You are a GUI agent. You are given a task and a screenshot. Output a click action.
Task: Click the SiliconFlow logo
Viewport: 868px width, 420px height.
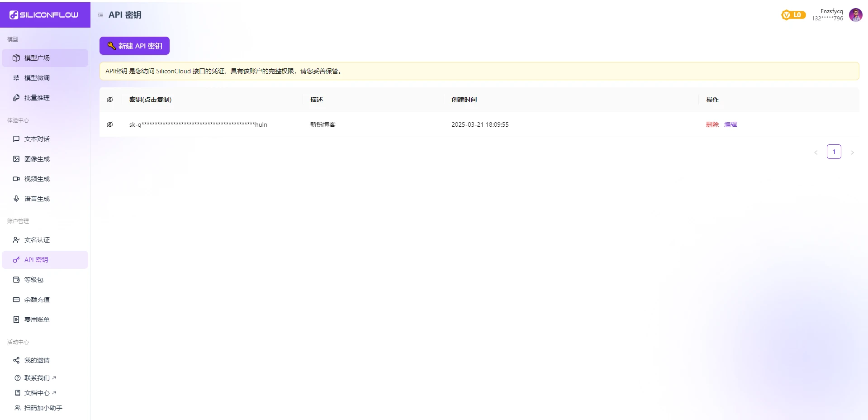click(44, 15)
